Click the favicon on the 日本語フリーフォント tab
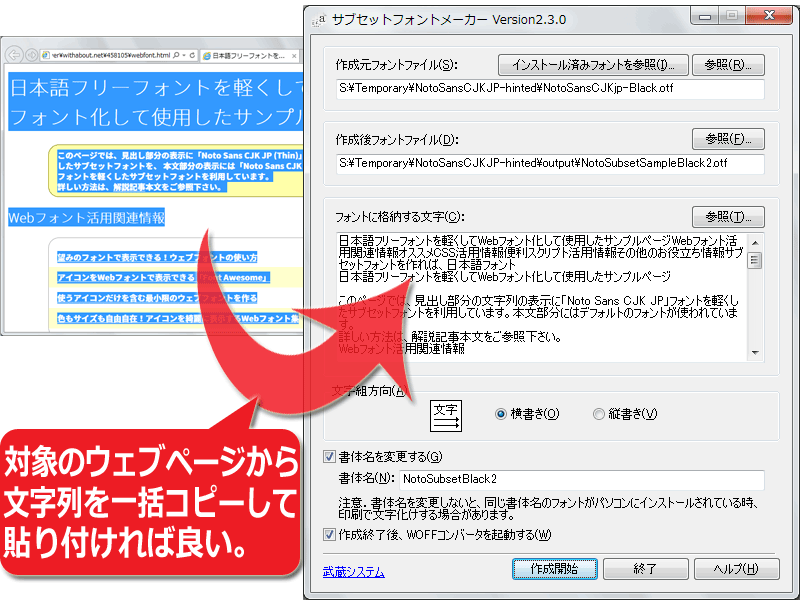The image size is (800, 600). [208, 56]
